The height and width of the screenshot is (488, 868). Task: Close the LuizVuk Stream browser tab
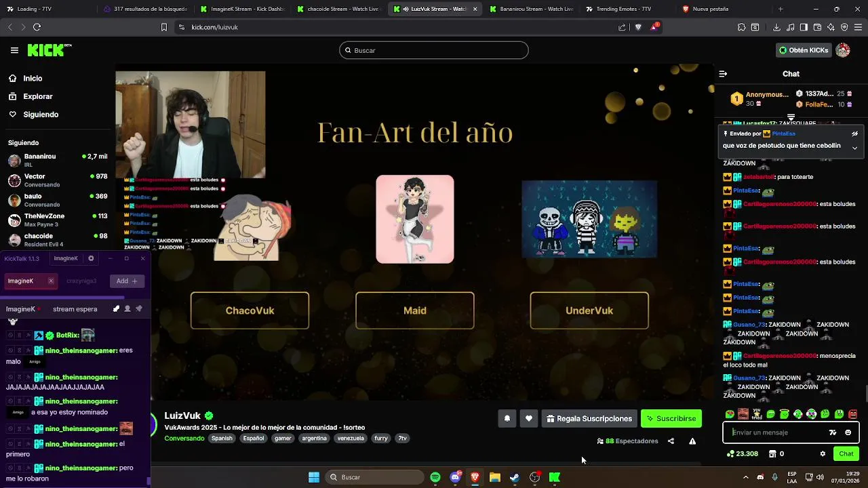point(475,9)
